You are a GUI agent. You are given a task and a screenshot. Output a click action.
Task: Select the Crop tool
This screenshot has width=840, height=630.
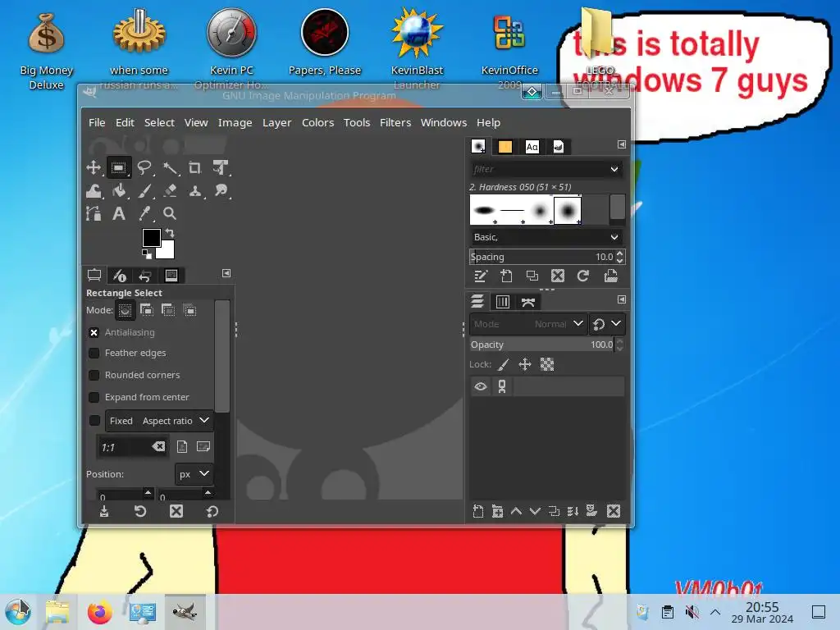point(195,167)
